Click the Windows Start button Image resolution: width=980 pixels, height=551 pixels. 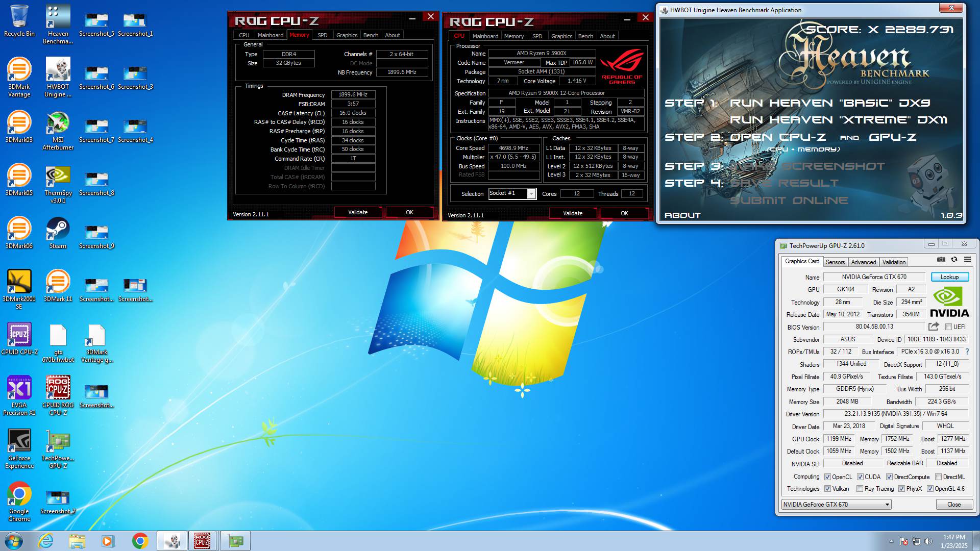click(14, 541)
